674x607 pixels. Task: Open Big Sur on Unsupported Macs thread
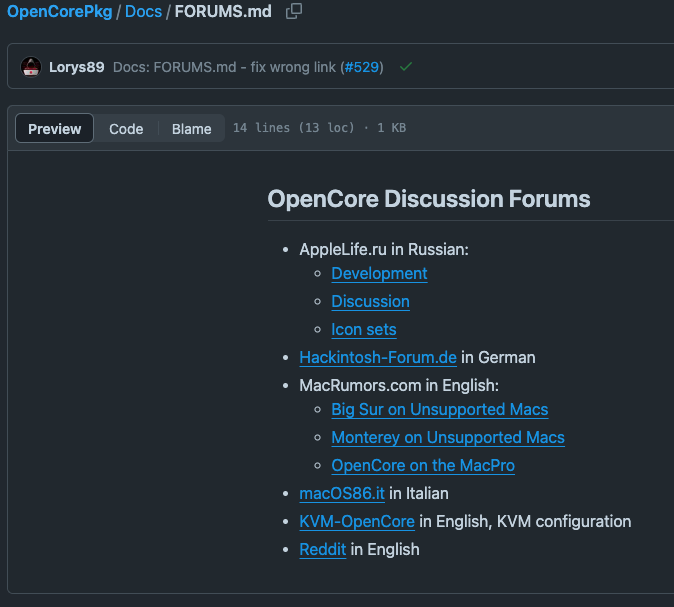point(440,410)
